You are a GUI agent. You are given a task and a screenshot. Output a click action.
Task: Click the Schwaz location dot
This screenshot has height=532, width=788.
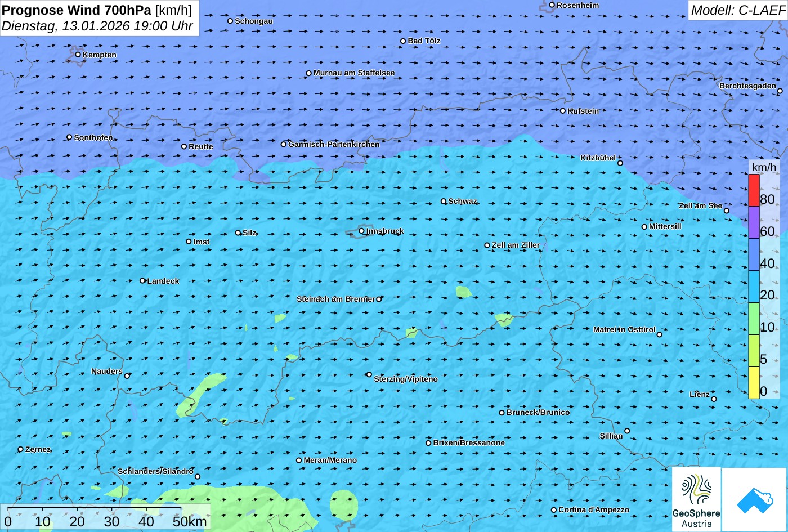[x=444, y=201]
